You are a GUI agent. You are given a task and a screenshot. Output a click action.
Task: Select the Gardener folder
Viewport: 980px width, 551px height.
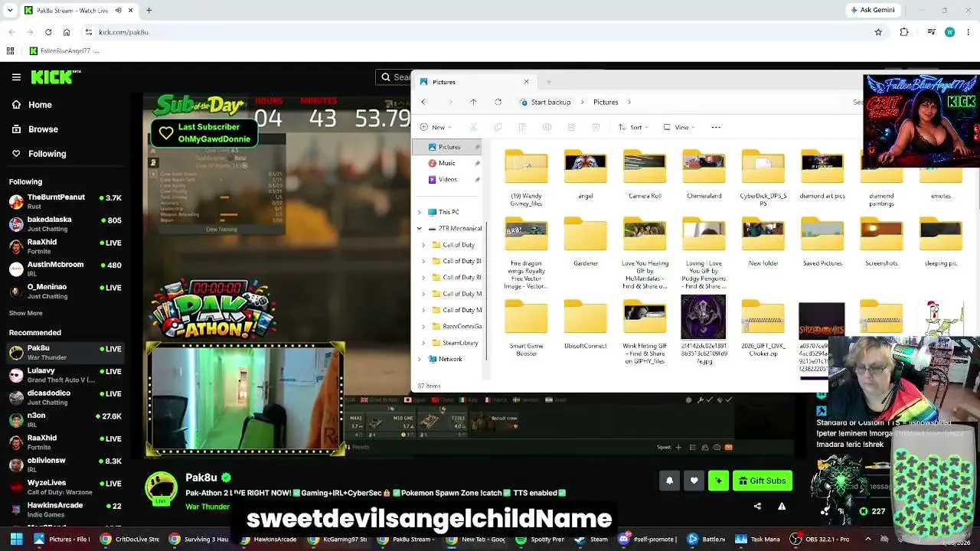[x=586, y=243]
